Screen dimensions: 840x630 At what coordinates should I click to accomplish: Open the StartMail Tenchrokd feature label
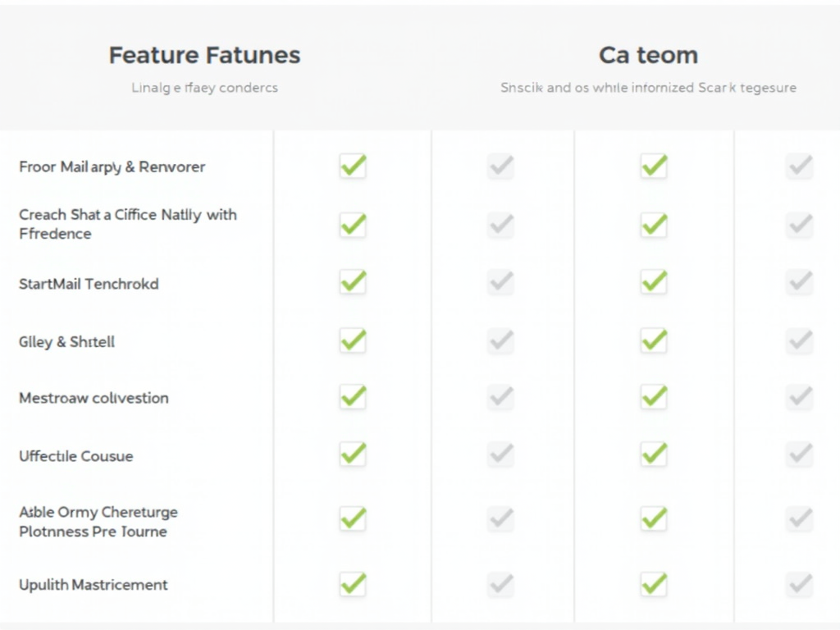tap(89, 285)
